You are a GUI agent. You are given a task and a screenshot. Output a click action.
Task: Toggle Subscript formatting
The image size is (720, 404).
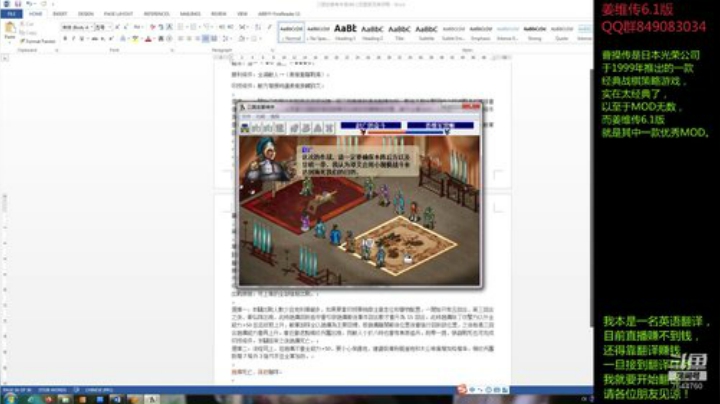click(x=103, y=39)
